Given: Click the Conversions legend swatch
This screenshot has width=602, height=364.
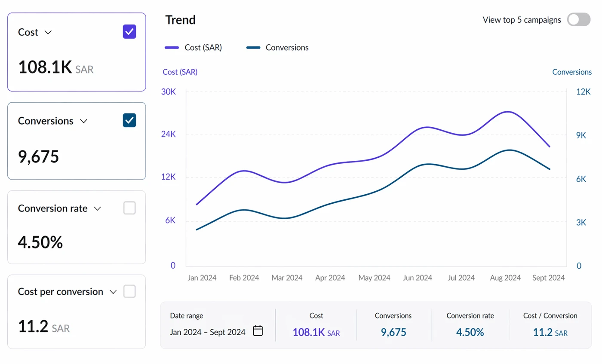Looking at the screenshot, I should (x=253, y=48).
